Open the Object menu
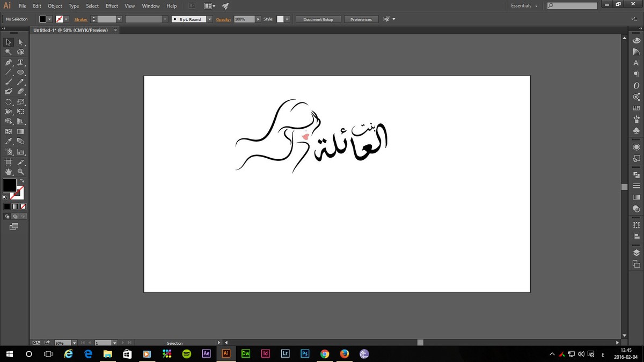 tap(55, 6)
